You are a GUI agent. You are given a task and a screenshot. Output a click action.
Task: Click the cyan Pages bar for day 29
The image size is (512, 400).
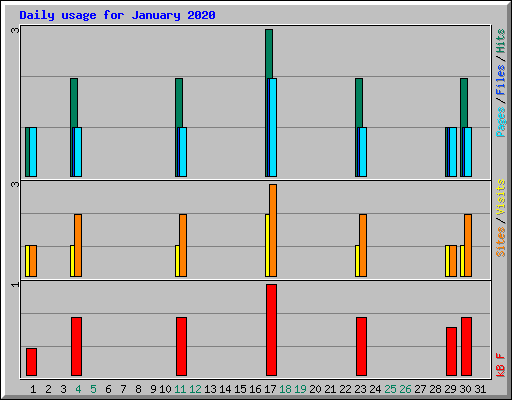[453, 152]
